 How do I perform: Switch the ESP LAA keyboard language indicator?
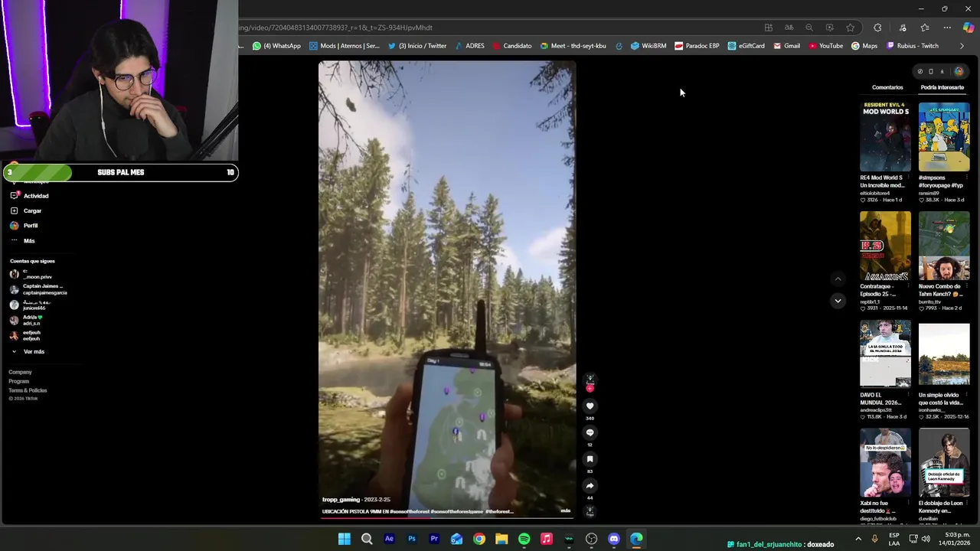click(x=894, y=539)
